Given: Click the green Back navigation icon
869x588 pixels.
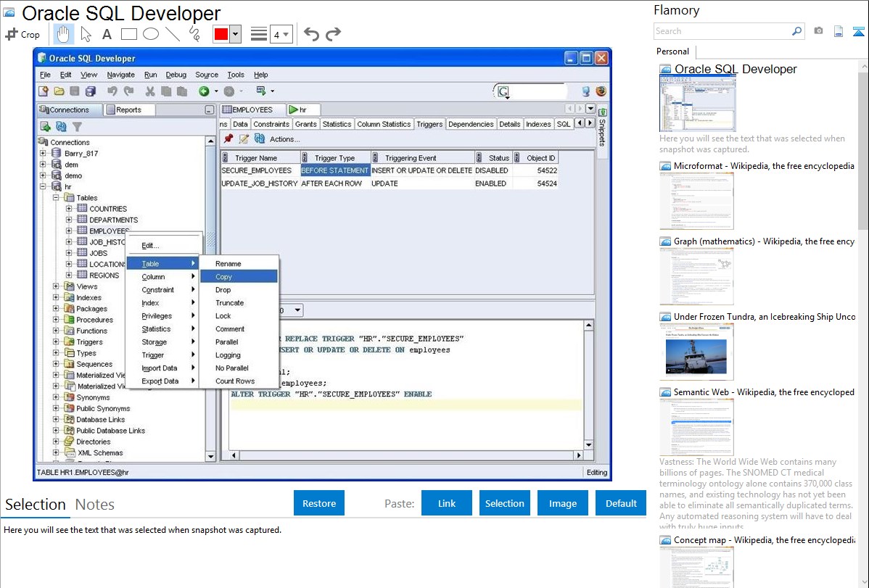Looking at the screenshot, I should point(204,91).
